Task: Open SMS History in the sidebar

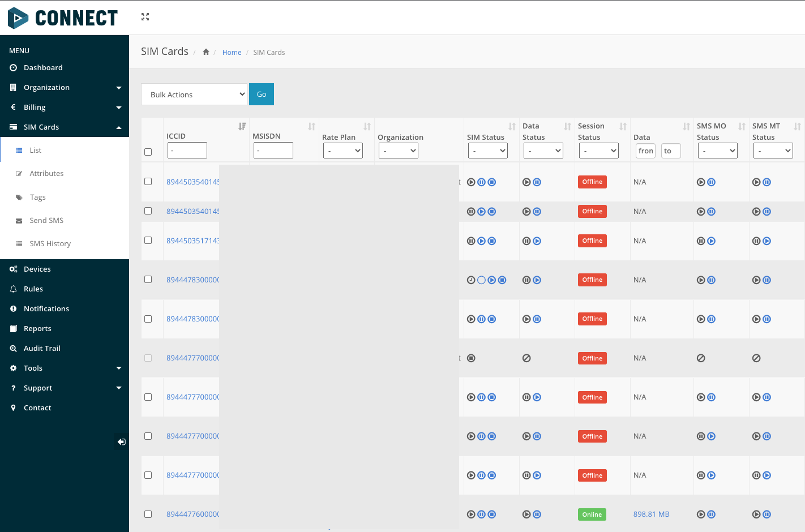Action: point(65,244)
